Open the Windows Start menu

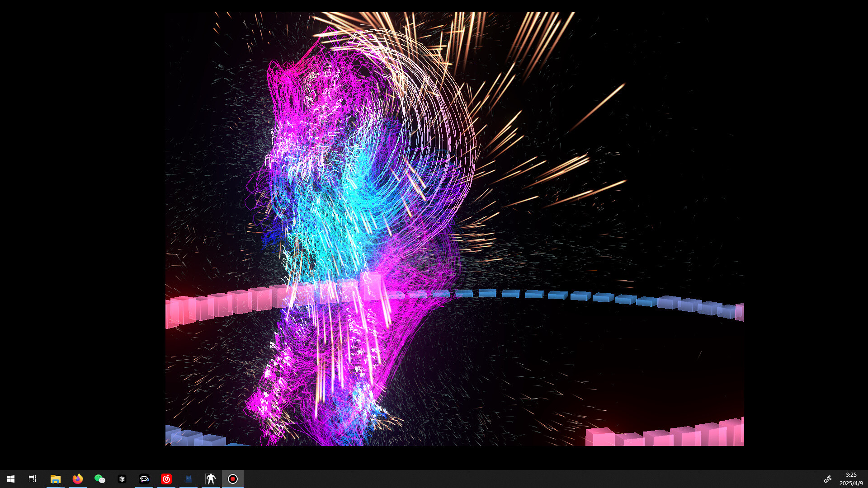pyautogui.click(x=11, y=479)
